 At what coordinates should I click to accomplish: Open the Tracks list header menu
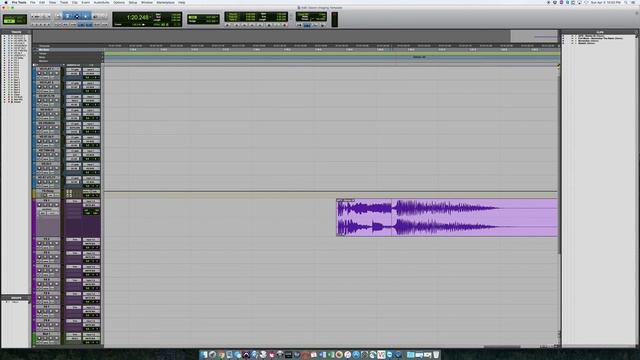[x=16, y=32]
